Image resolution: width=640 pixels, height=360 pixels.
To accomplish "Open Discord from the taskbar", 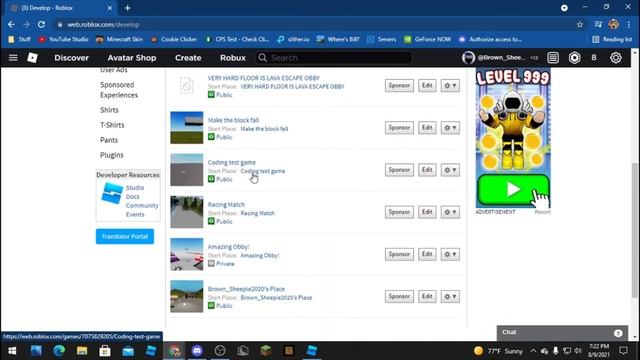I will pos(197,351).
